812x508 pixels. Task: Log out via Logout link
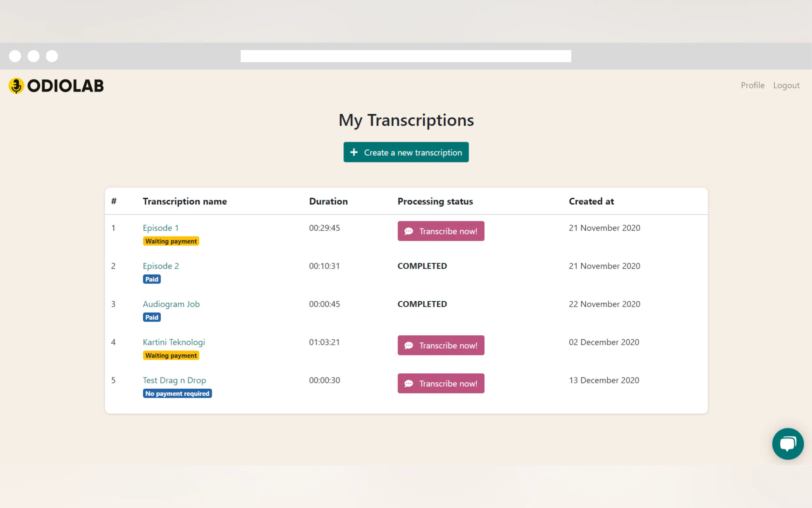pos(786,85)
